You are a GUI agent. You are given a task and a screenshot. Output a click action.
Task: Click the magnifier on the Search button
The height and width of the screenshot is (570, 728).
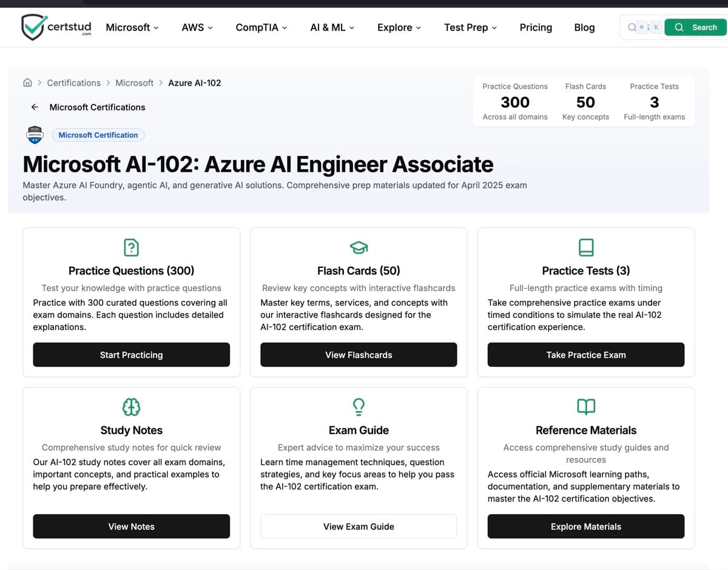(678, 27)
